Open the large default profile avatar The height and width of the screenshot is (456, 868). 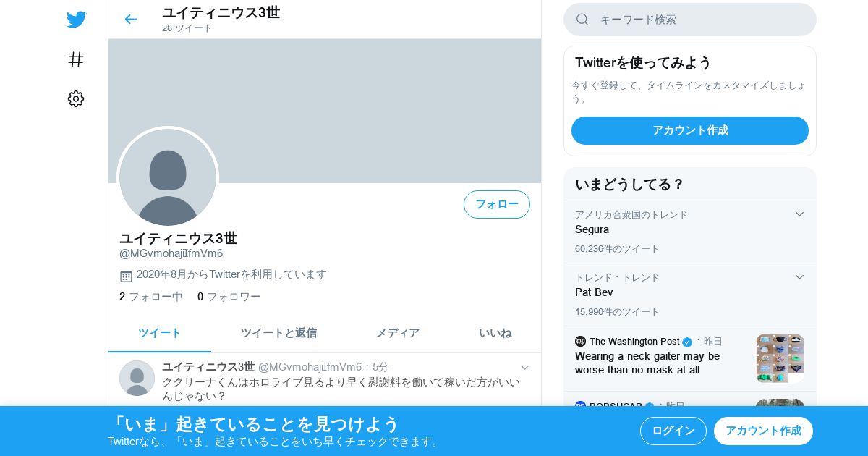point(168,177)
